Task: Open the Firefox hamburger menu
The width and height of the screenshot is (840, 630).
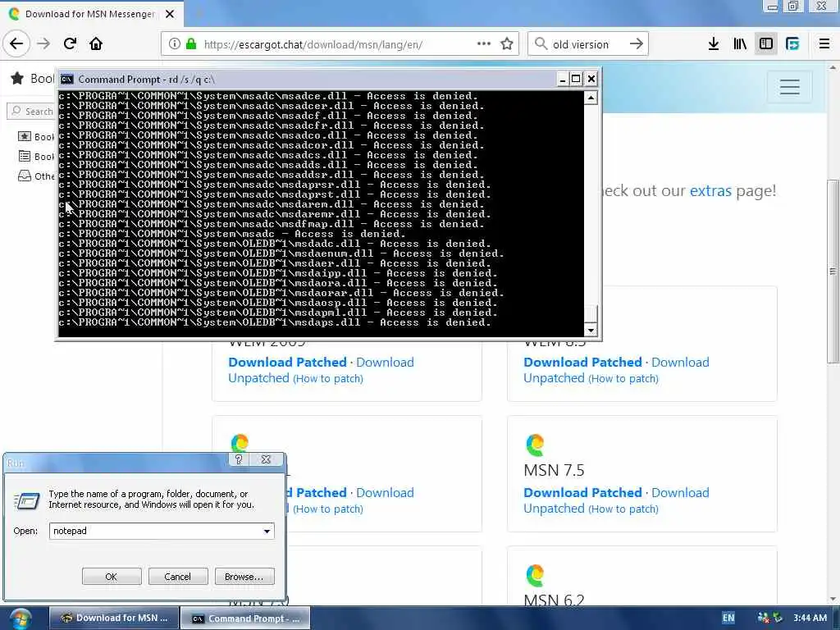Action: 824,44
